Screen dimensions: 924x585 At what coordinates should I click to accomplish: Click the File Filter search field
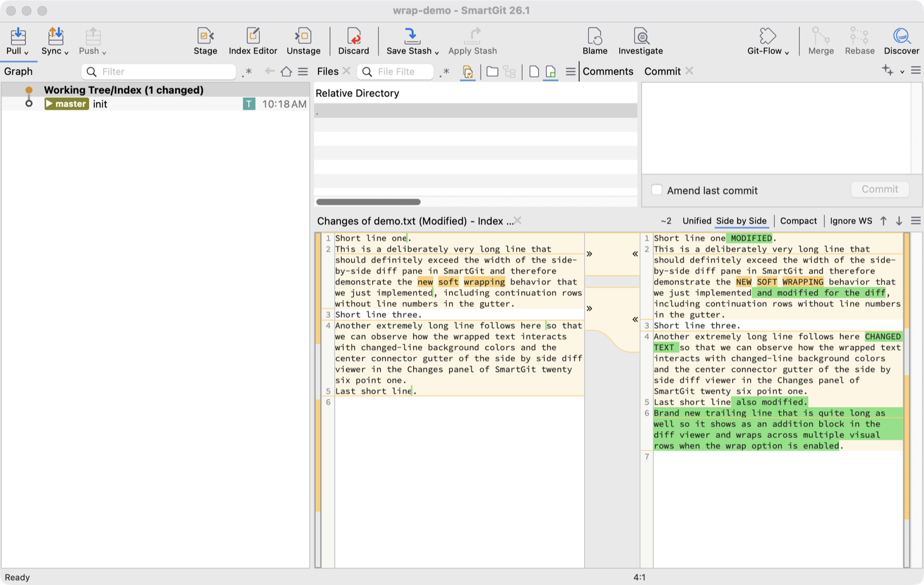coord(395,71)
